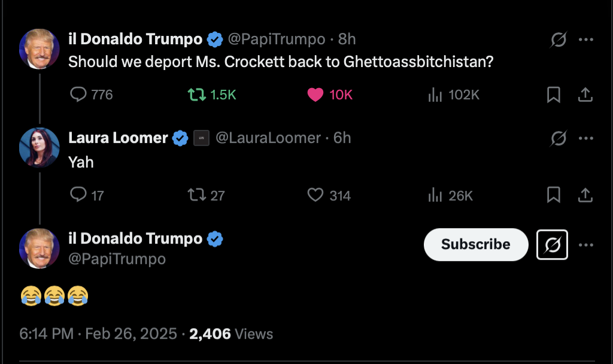This screenshot has width=613, height=364.
Task: Unlike the first tweet with 10K likes
Action: (315, 95)
